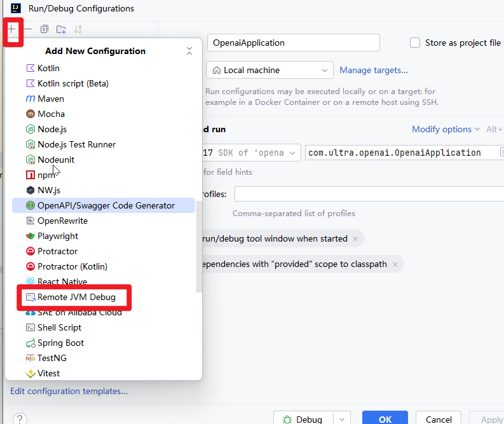
Task: Choose OpenAPI/Swagger Code Generator entry
Action: 104,205
